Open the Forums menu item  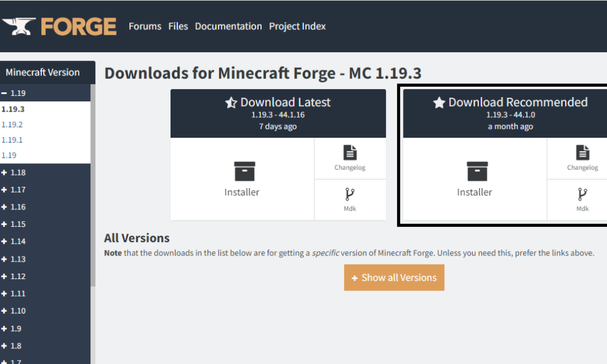point(144,26)
